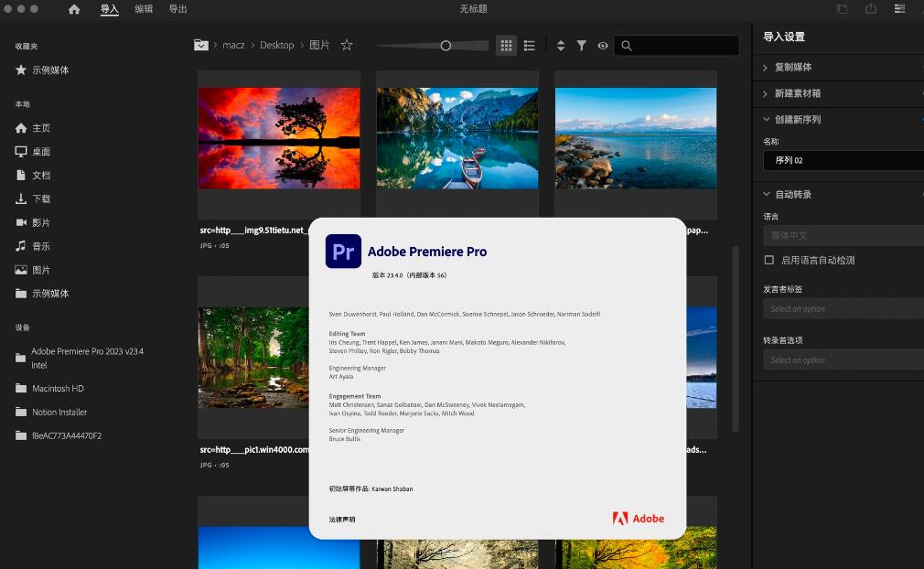
Task: Browse the 图片 pictures location in sidebar
Action: tap(33, 270)
